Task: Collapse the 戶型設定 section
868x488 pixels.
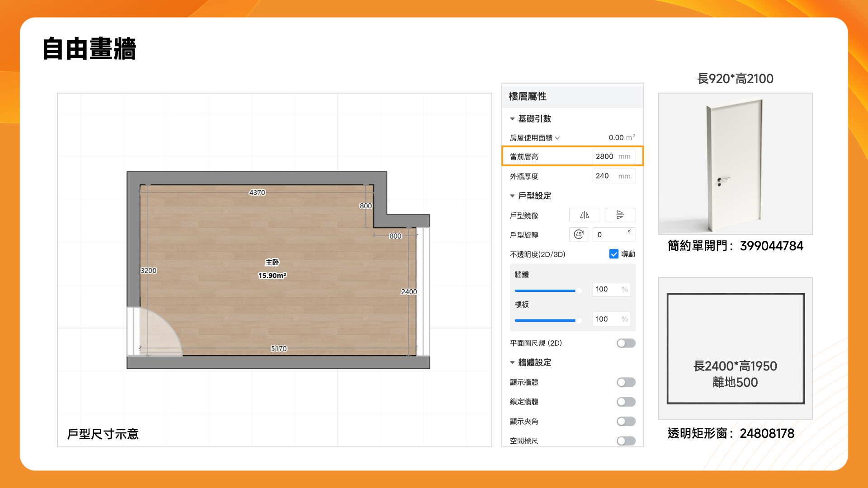Action: click(512, 196)
